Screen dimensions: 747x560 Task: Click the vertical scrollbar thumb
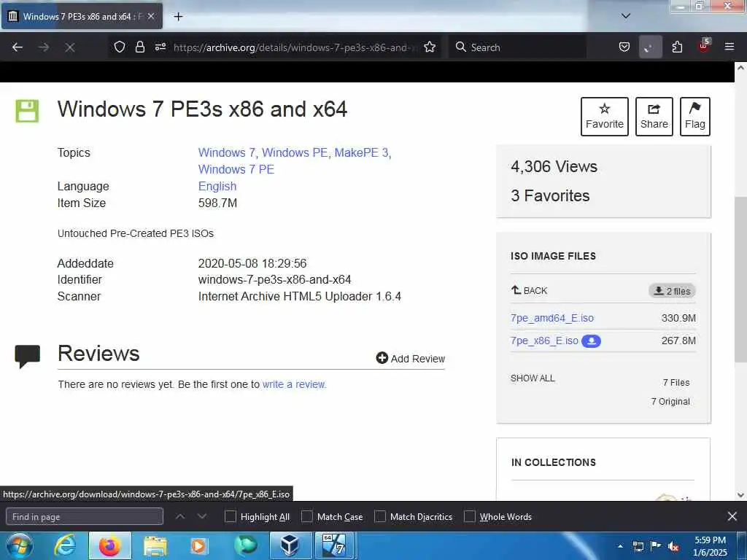click(x=740, y=279)
